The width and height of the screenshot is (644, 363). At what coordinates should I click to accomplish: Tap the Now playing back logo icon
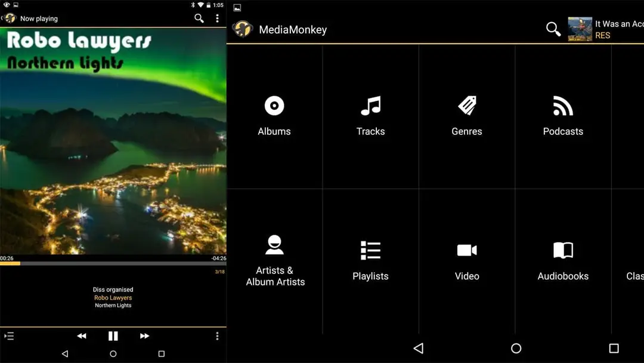tap(10, 18)
